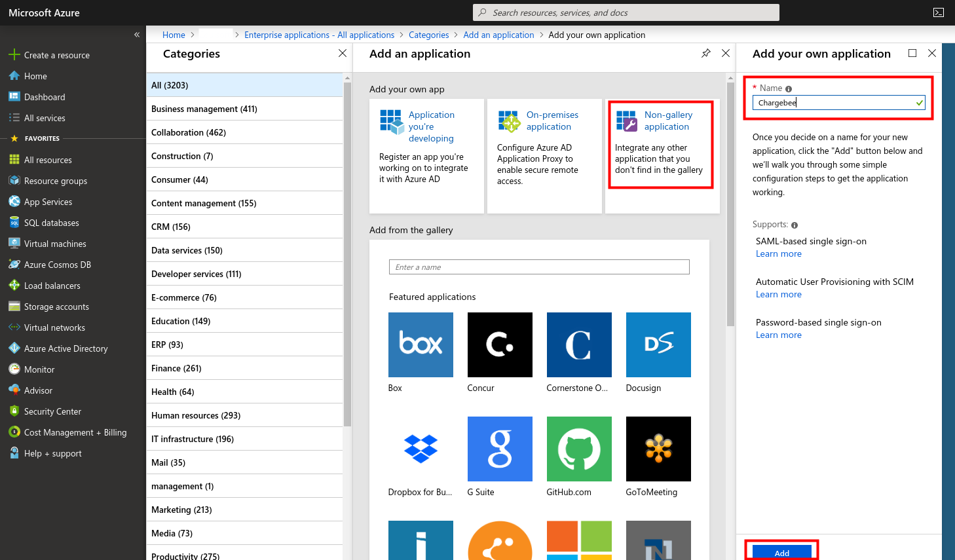Viewport: 955px width, 560px height.
Task: Click the gallery search Enter a name field
Action: [x=539, y=267]
